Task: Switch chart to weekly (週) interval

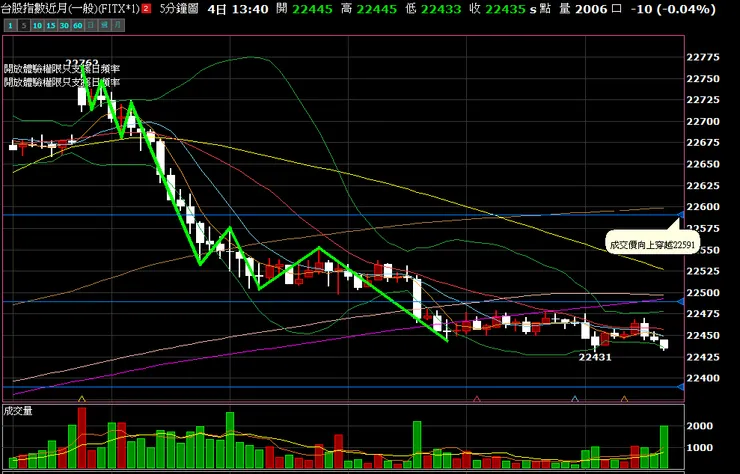Action: point(104,25)
